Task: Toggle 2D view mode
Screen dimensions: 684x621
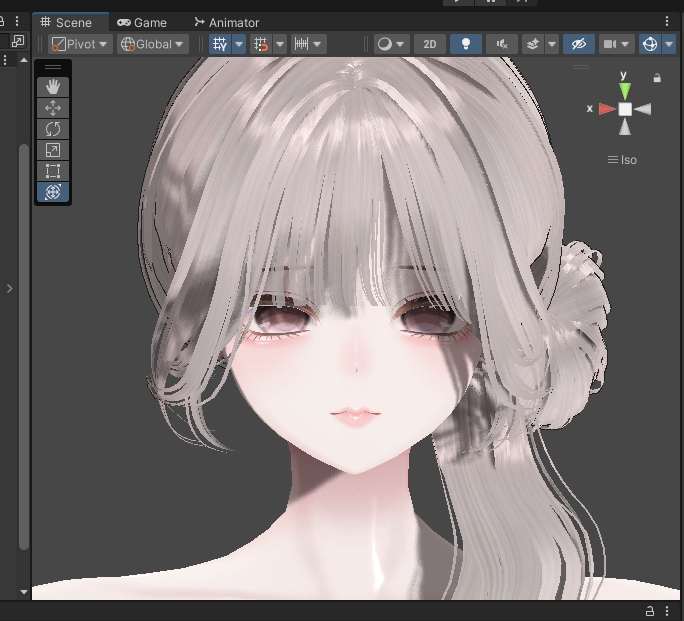Action: point(430,44)
